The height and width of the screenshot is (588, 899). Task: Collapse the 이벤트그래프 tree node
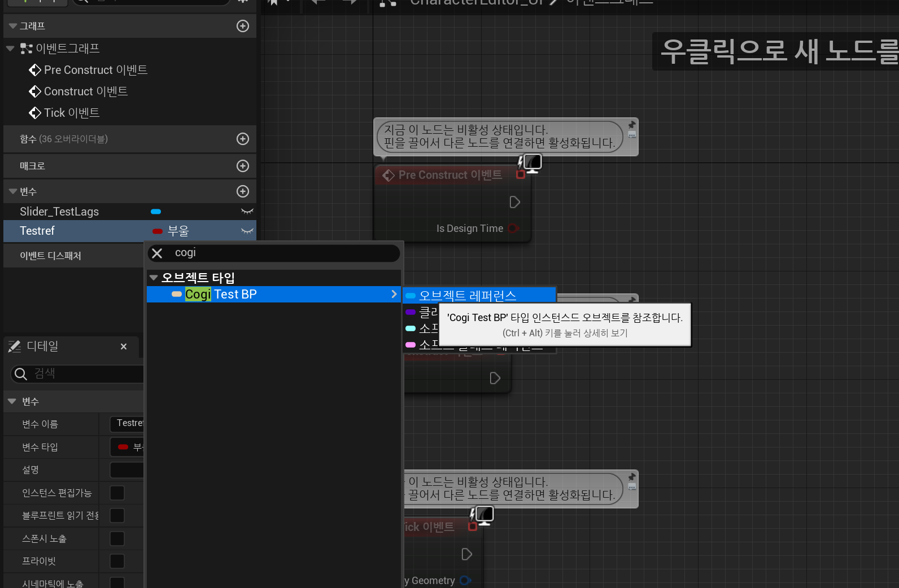(10, 49)
